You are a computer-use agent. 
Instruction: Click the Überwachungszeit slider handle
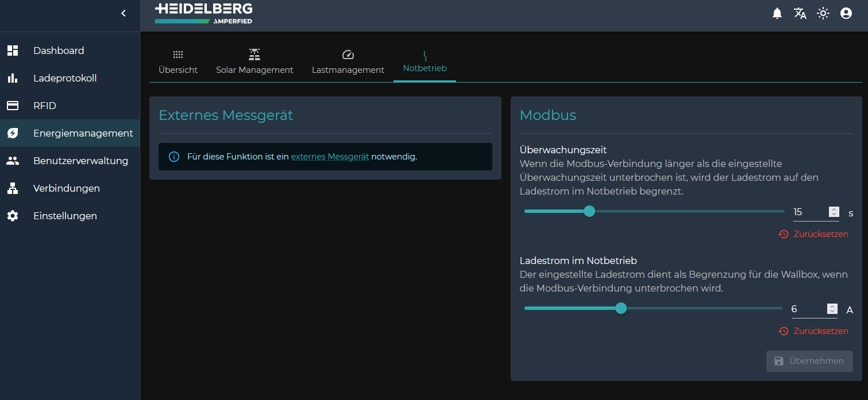pyautogui.click(x=589, y=211)
